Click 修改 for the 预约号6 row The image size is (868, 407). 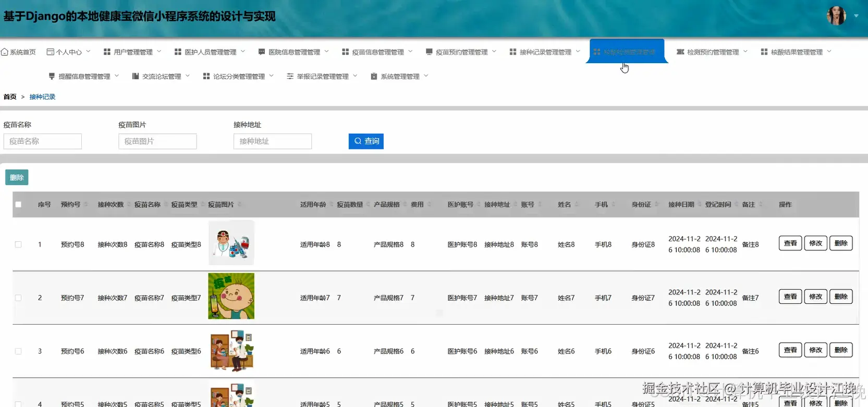pos(815,350)
